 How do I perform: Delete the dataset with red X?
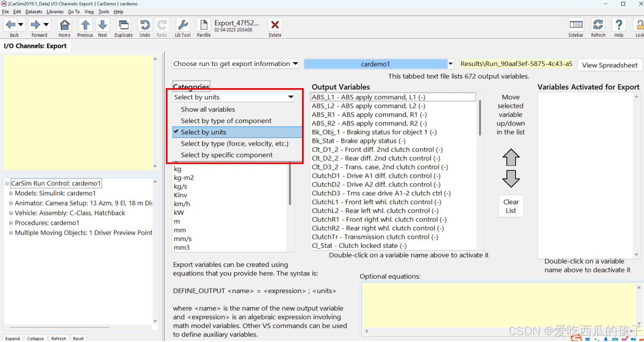[x=275, y=25]
